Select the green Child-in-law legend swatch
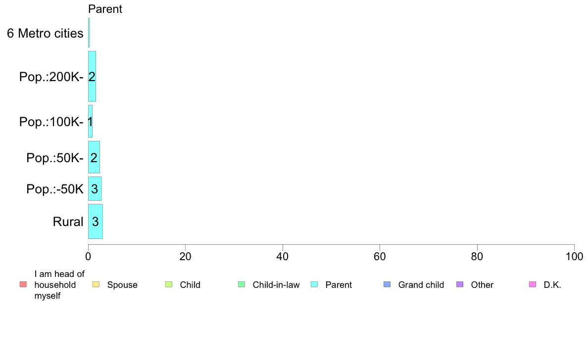The image size is (588, 364). pos(242,284)
